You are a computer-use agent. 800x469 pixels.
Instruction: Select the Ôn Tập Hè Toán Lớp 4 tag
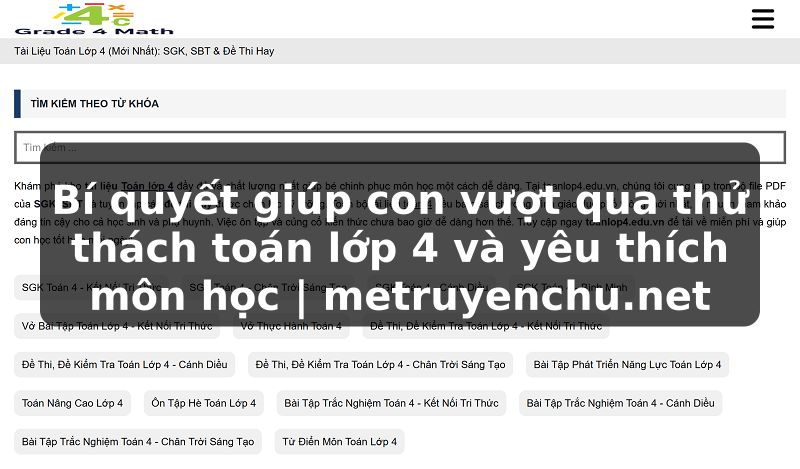[204, 403]
